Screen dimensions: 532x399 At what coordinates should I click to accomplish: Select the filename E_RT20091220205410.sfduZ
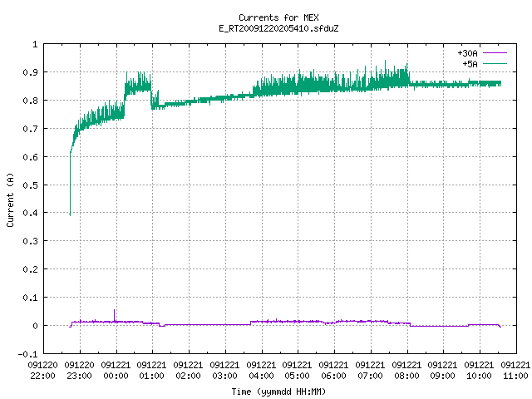point(278,28)
